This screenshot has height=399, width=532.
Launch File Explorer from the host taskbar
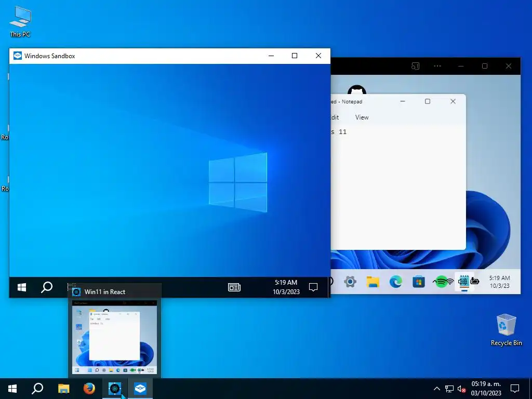63,389
